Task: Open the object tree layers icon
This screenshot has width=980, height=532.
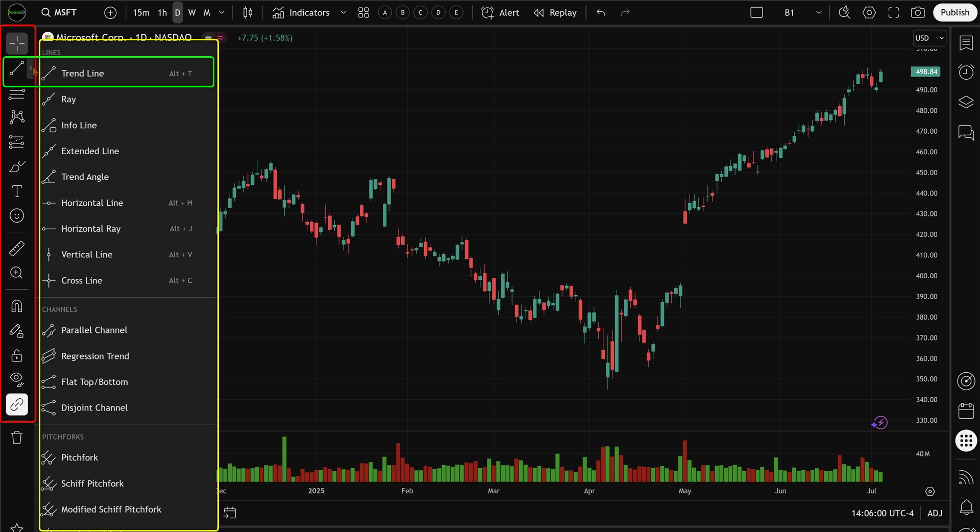Action: (x=966, y=102)
